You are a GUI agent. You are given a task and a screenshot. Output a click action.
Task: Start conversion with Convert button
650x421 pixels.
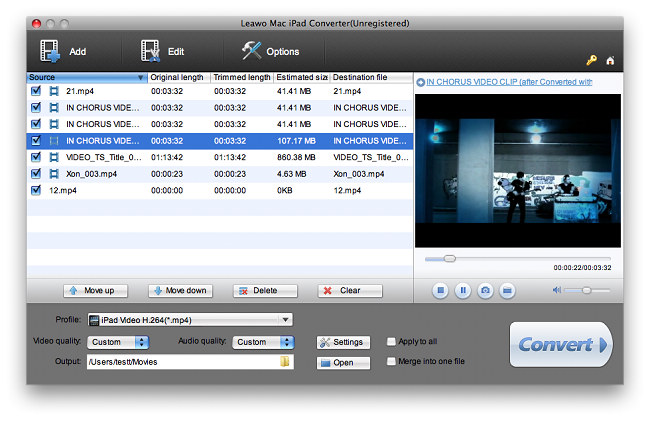pos(561,344)
